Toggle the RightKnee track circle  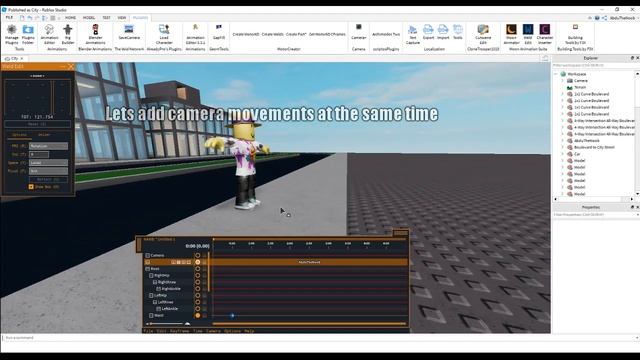(198, 282)
